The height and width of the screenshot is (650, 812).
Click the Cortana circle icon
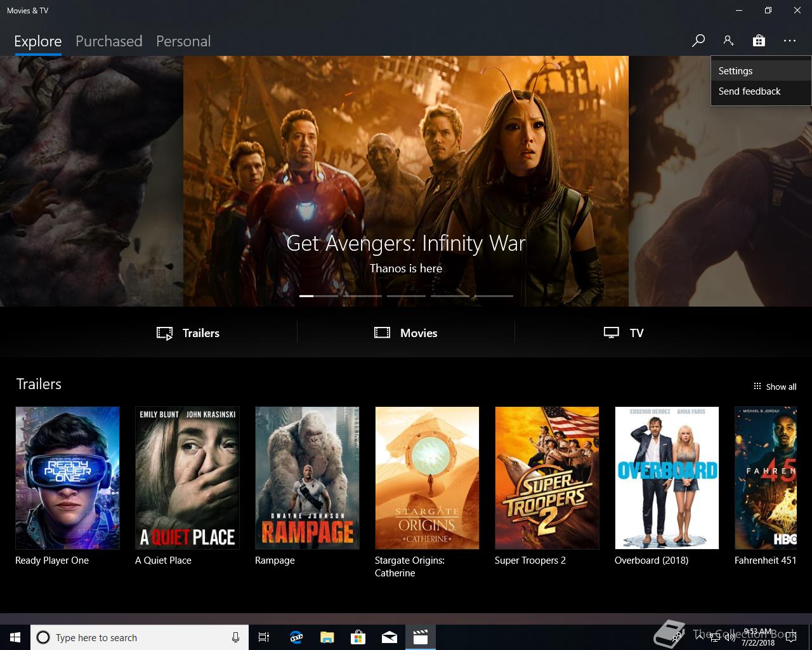(x=43, y=637)
